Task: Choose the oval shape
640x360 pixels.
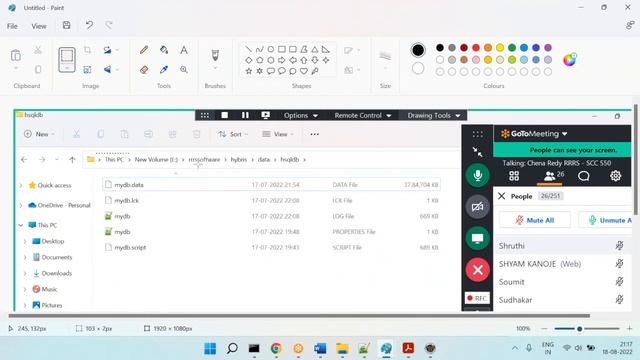Action: click(271, 49)
